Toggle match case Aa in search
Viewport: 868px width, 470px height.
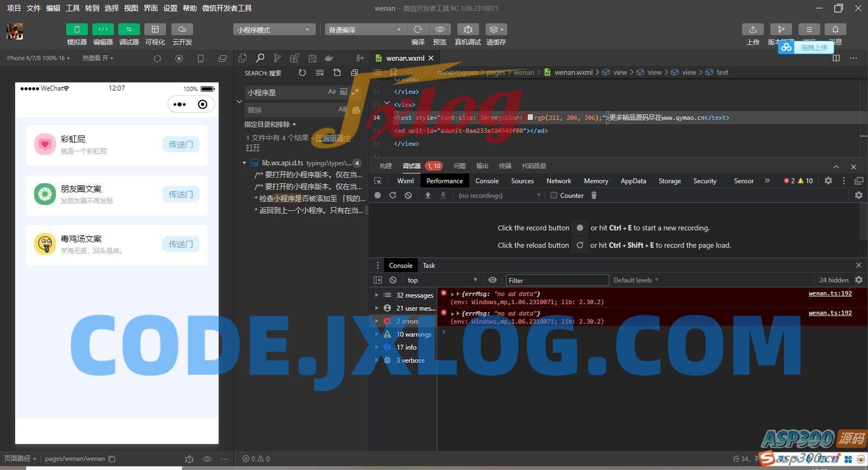(x=331, y=92)
